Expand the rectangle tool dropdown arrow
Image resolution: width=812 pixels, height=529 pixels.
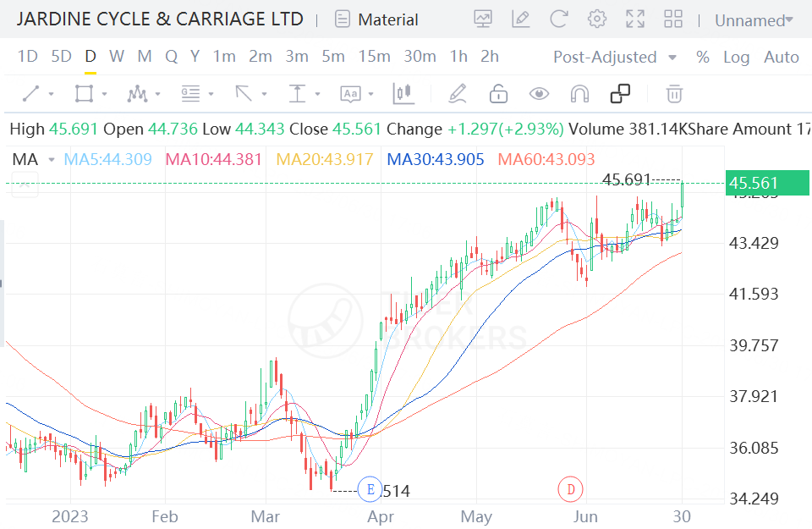[x=104, y=94]
